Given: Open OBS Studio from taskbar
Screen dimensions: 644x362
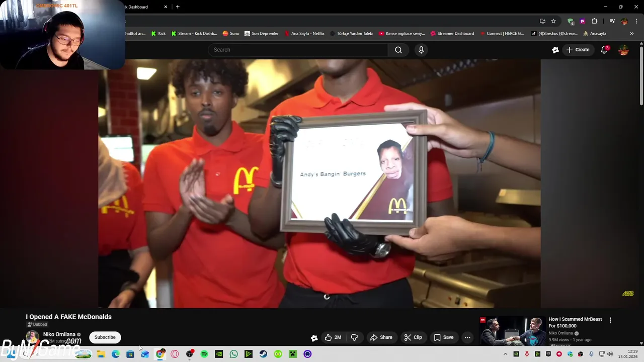Looking at the screenshot, I should 189,354.
